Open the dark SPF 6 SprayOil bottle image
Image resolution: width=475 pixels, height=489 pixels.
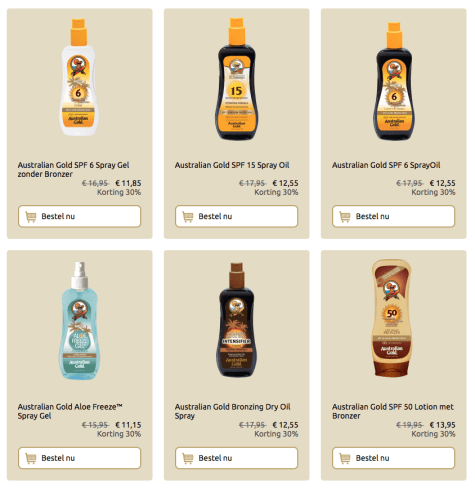tap(394, 81)
